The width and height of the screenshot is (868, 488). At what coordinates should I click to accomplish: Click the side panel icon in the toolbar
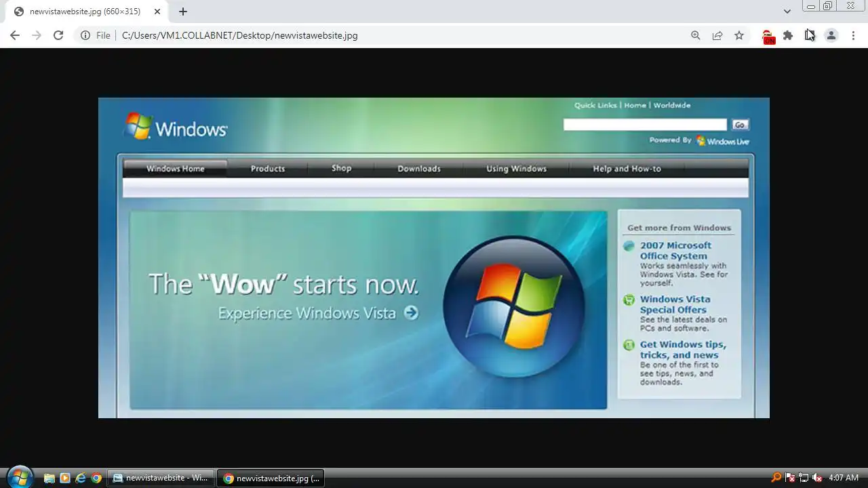pyautogui.click(x=810, y=35)
